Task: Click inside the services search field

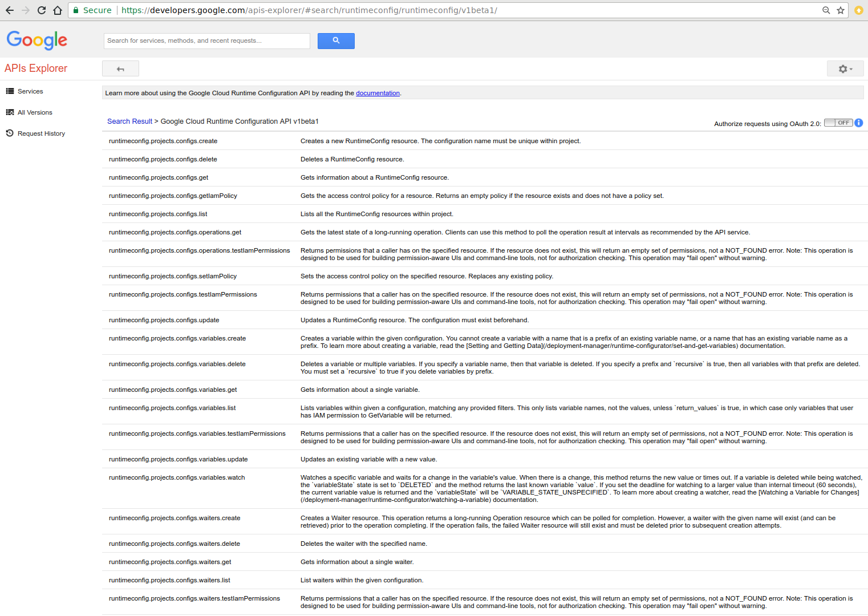Action: tap(206, 40)
